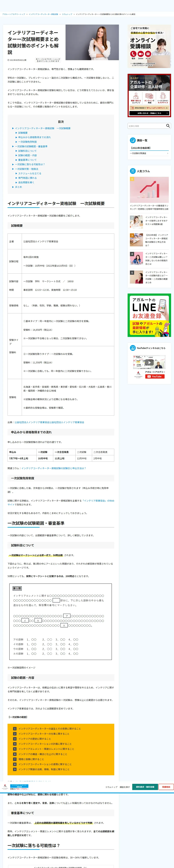Screen dimensions: 174x868
Task: Jump to 申込みから資格取得までの流れ in contents
Action: pos(35,137)
